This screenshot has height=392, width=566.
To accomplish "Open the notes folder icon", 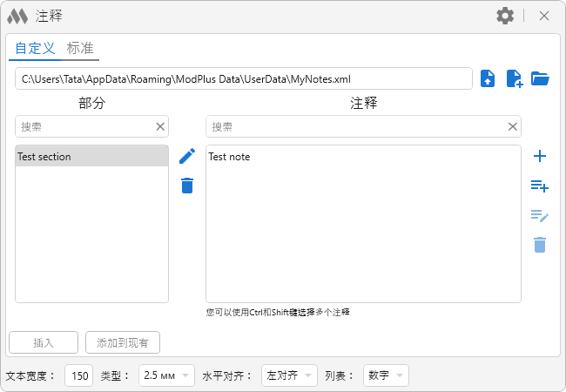I will 541,78.
